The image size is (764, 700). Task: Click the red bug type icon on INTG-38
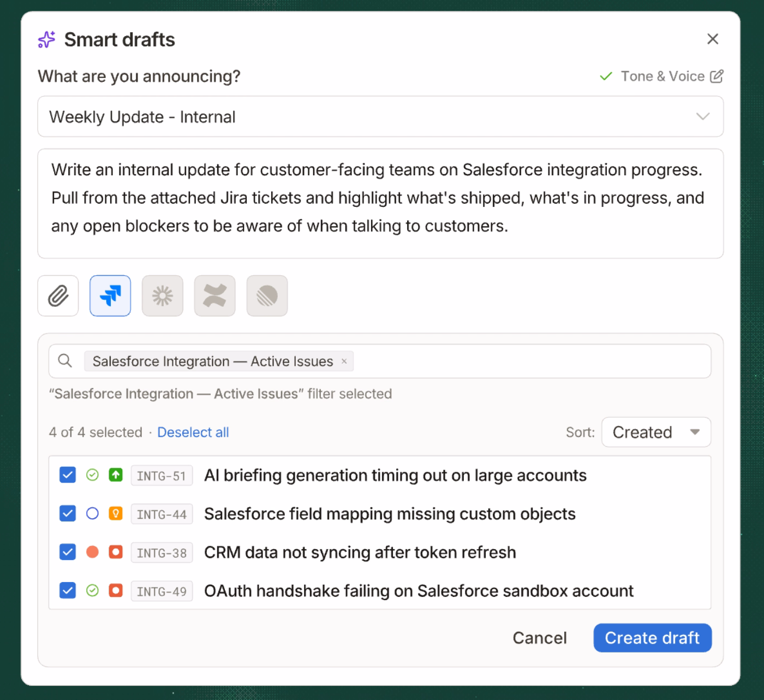pos(116,552)
